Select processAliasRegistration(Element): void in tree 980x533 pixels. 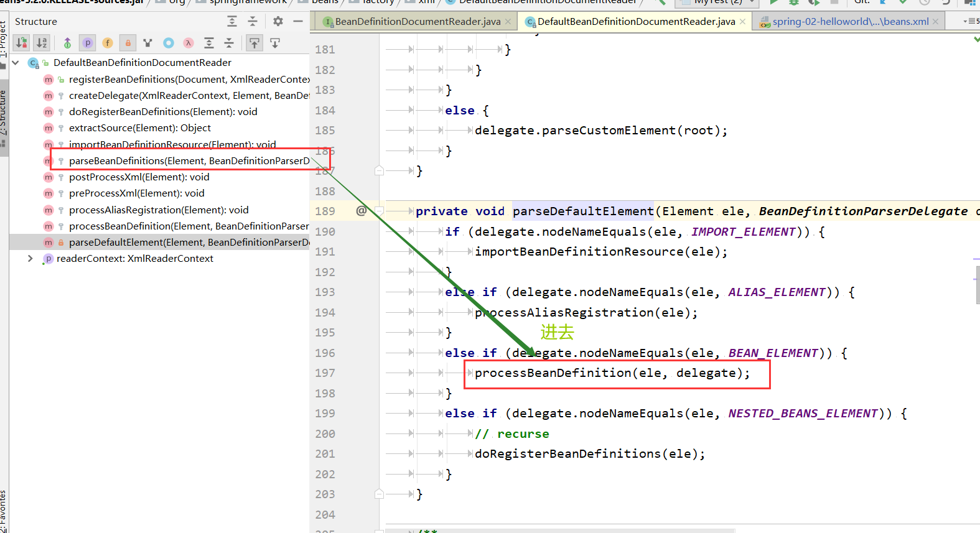(x=159, y=210)
